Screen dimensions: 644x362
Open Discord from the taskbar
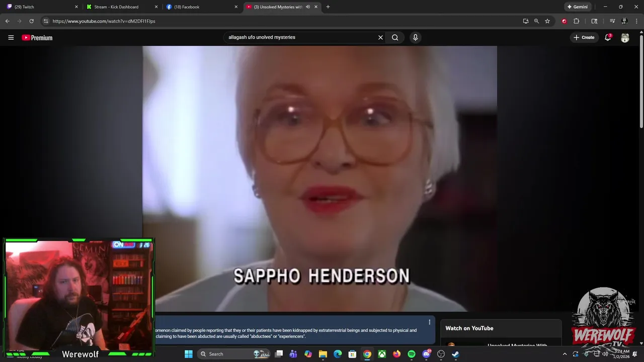pyautogui.click(x=427, y=354)
